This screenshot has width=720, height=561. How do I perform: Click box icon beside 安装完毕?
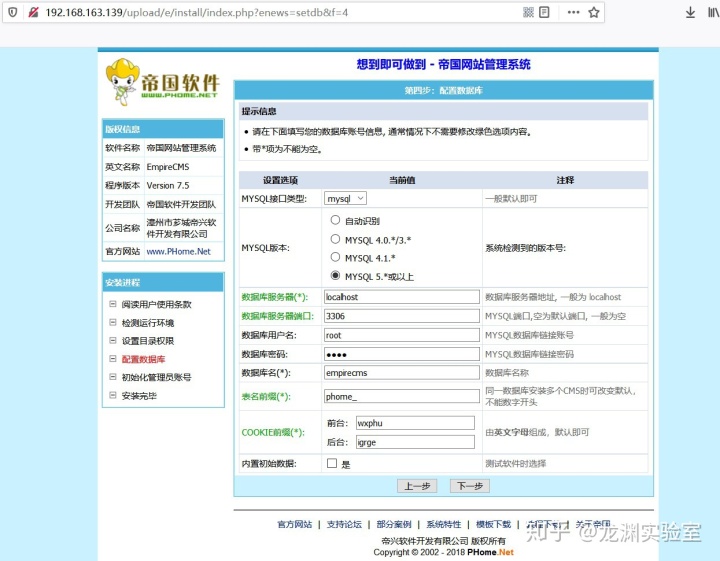click(x=112, y=395)
